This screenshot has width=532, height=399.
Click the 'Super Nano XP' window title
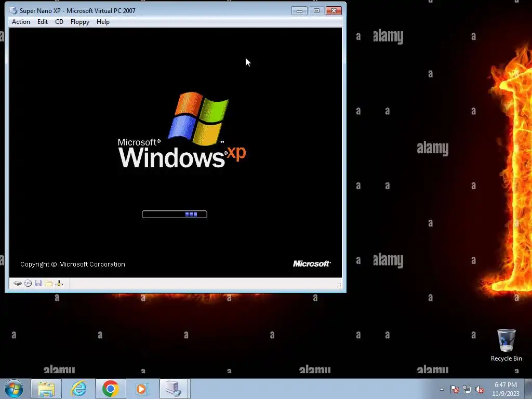77,10
